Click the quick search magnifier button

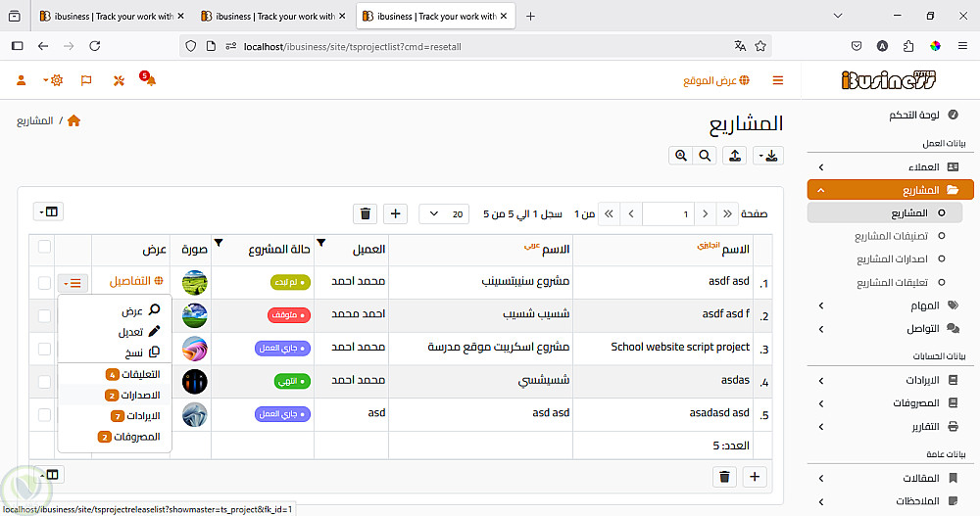(x=705, y=156)
